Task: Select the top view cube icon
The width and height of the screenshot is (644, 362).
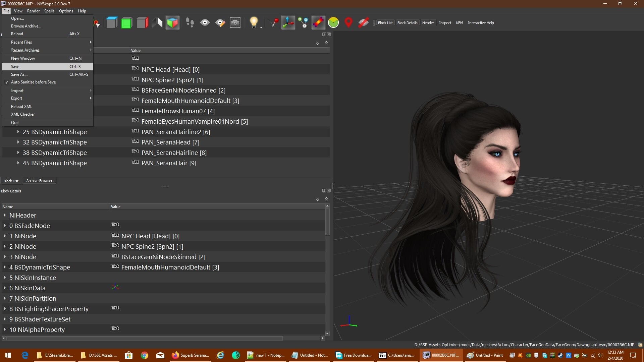Action: click(112, 23)
